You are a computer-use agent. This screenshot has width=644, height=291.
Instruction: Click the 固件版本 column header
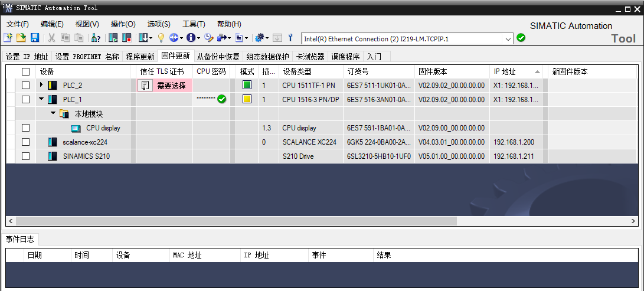452,71
